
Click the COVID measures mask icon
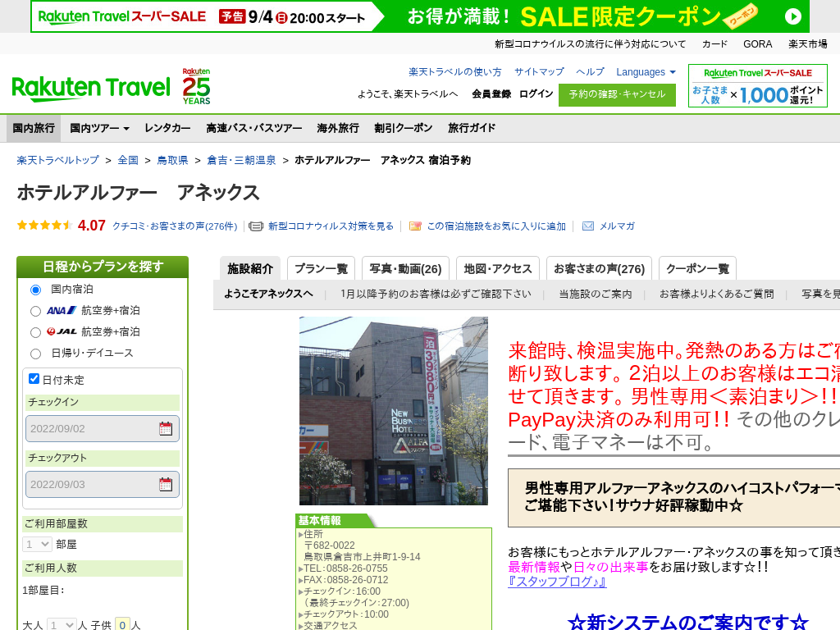click(x=256, y=226)
